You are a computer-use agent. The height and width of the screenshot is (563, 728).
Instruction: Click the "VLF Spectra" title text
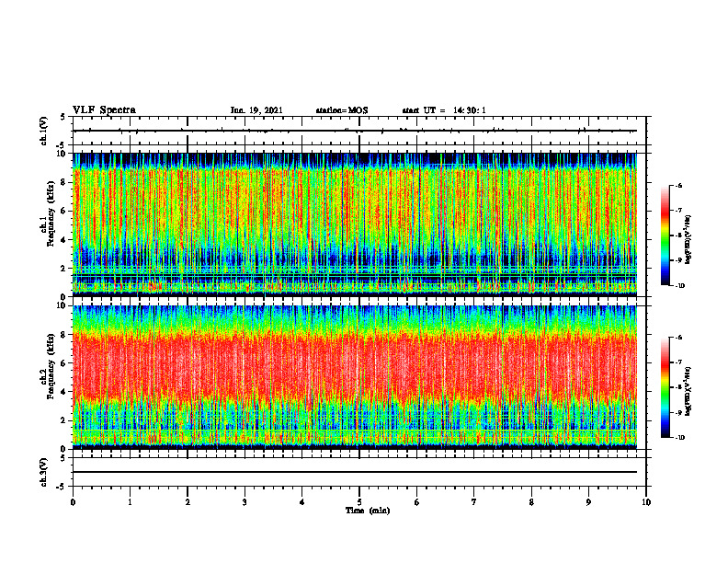[104, 110]
